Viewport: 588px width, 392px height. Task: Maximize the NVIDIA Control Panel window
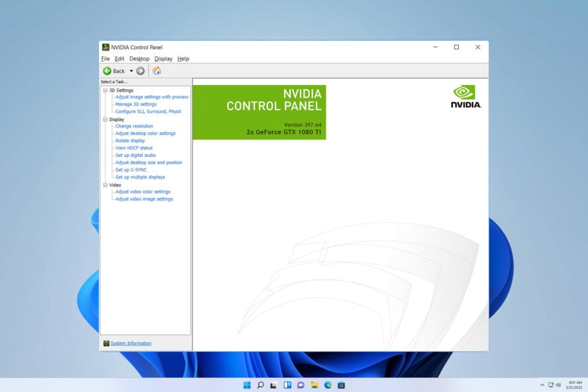tap(457, 47)
